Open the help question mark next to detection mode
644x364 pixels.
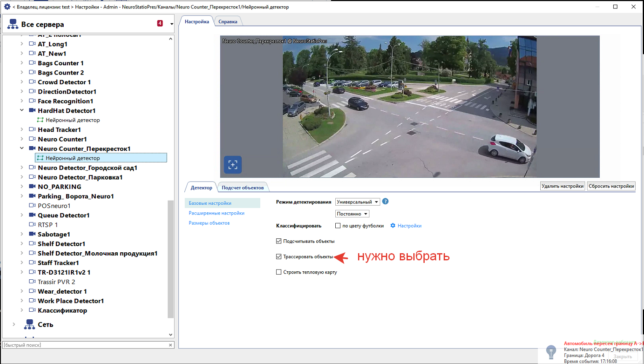point(385,202)
